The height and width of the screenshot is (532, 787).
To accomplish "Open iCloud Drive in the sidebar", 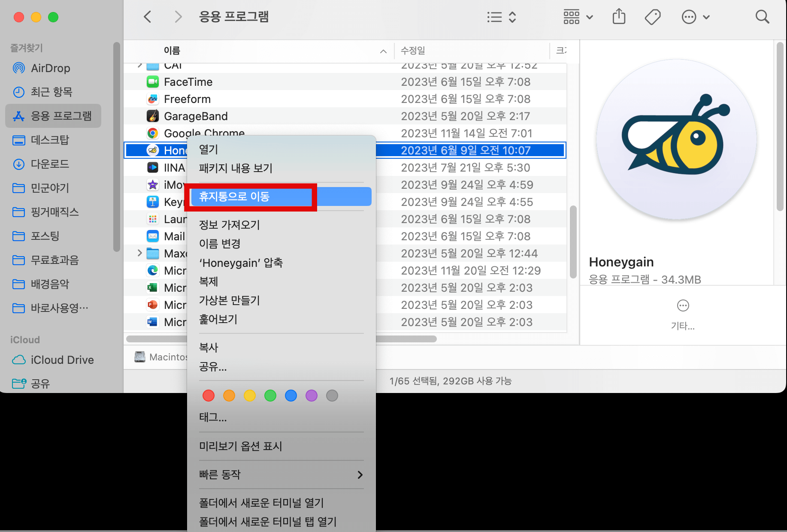I will 53,360.
